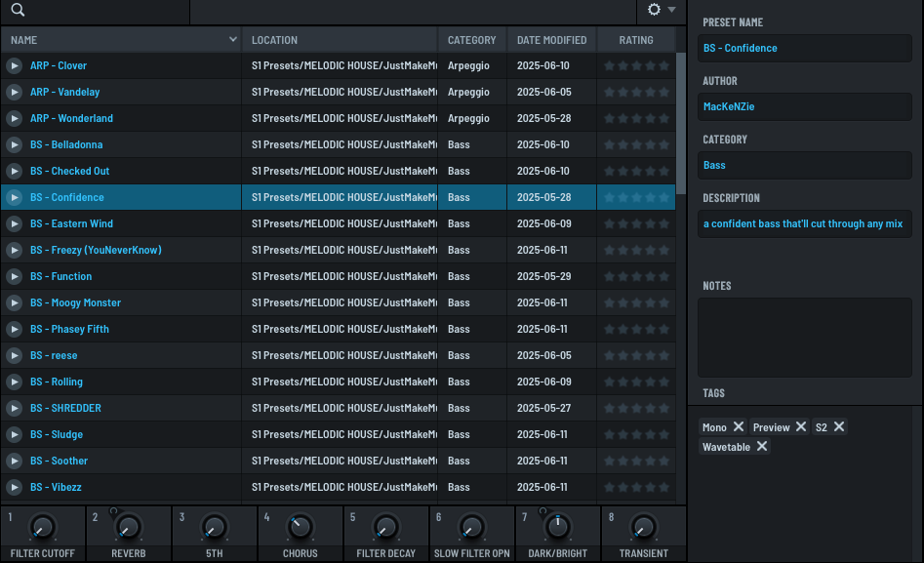Play preview of BS - Vibezz
Image resolution: width=924 pixels, height=563 pixels.
14,488
